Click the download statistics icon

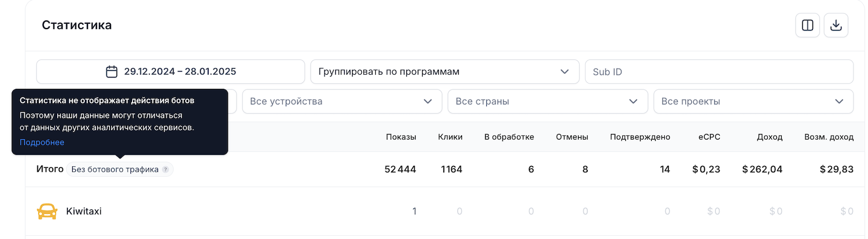(836, 25)
